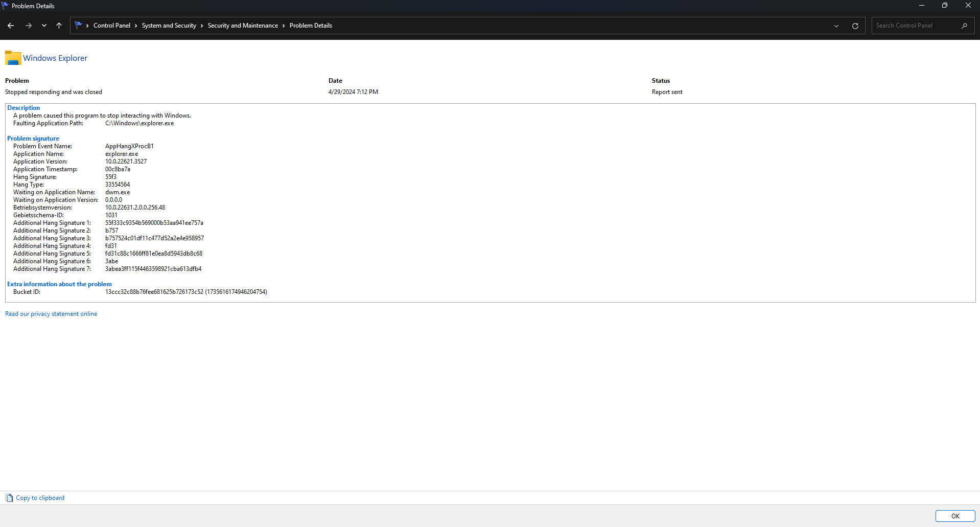
Task: Select Additional Hang Signature 2 'b757'
Action: pos(111,231)
